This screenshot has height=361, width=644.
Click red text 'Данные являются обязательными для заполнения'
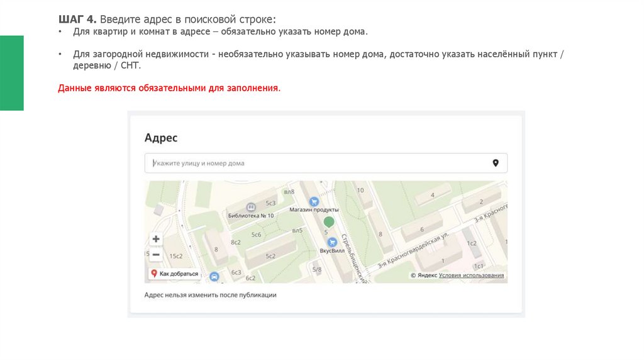click(169, 88)
